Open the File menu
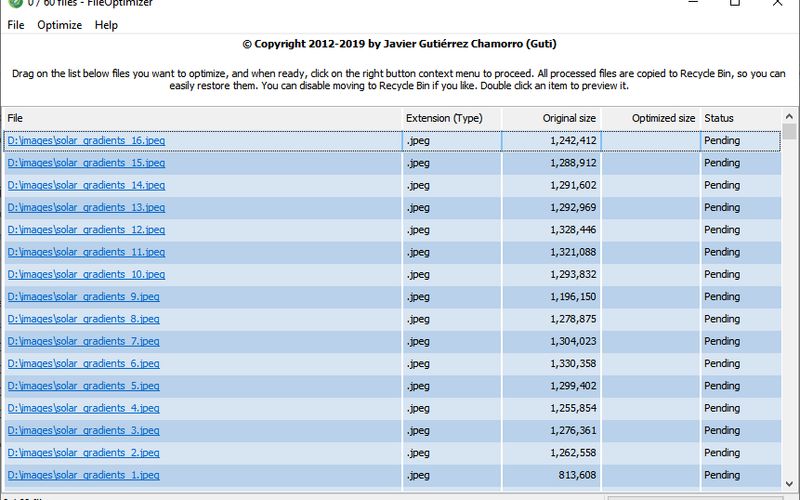This screenshot has width=800, height=500. (x=16, y=25)
